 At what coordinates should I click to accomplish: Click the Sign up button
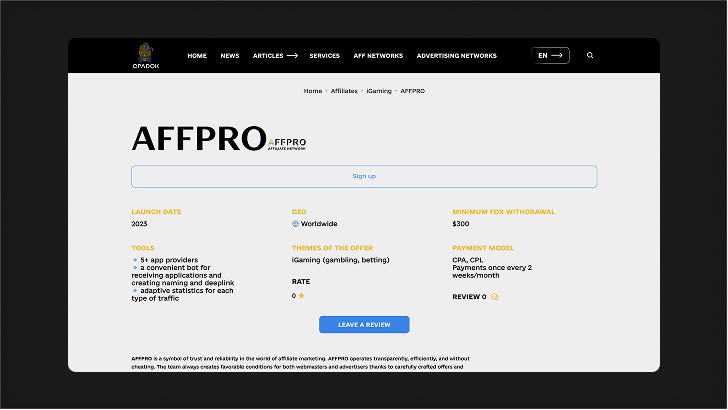click(x=364, y=176)
